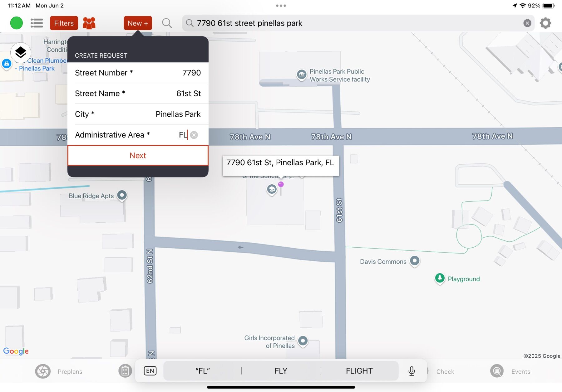Tap the Wi-Fi status icon
The image size is (562, 392).
523,6
